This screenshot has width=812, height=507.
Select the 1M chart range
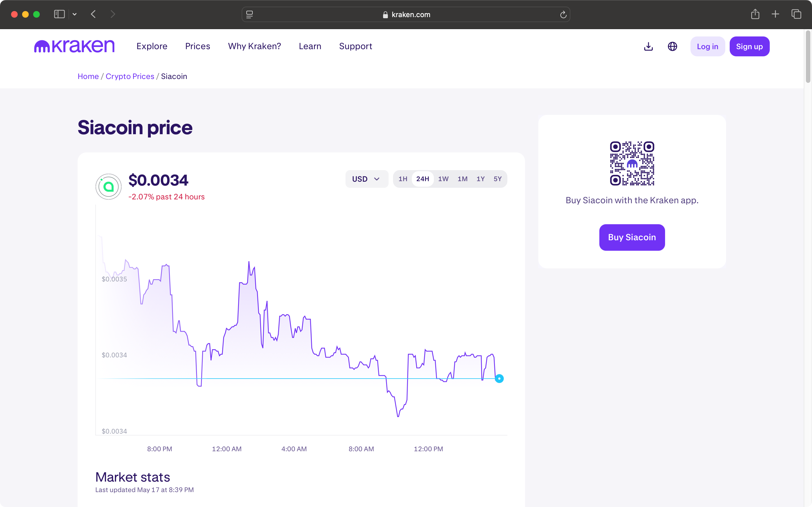coord(463,179)
